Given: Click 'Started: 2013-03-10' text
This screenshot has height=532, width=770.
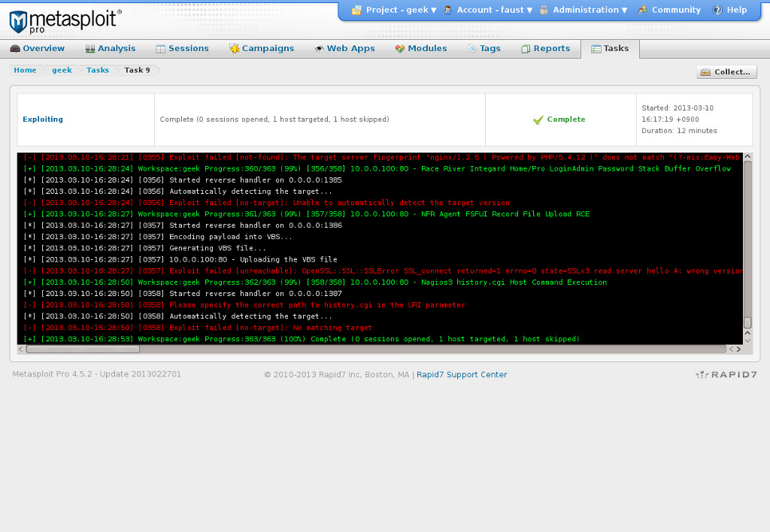Looking at the screenshot, I should 678,108.
